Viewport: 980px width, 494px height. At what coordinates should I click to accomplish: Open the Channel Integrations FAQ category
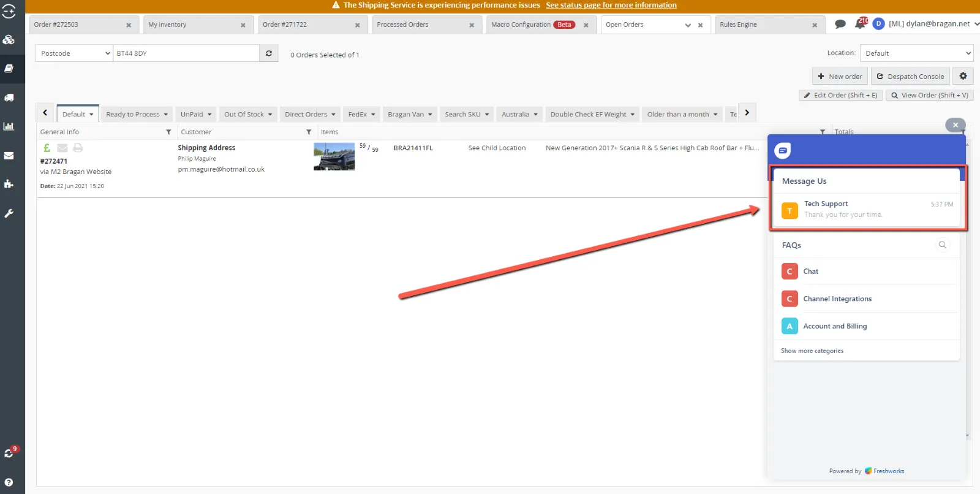867,298
